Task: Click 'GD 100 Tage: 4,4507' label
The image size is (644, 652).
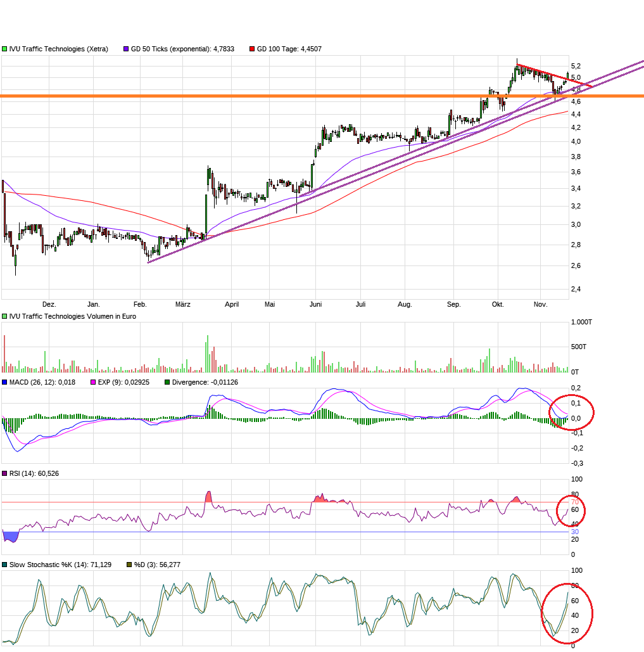Action: (289, 49)
